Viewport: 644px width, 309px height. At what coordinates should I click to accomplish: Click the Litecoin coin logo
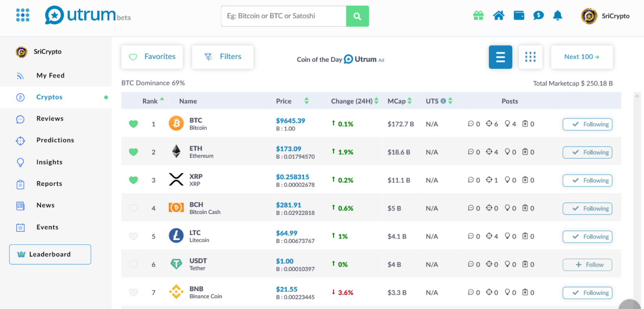(176, 236)
